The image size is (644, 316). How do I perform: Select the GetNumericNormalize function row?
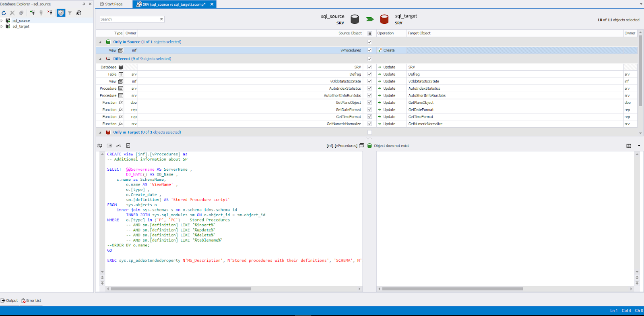(367, 124)
